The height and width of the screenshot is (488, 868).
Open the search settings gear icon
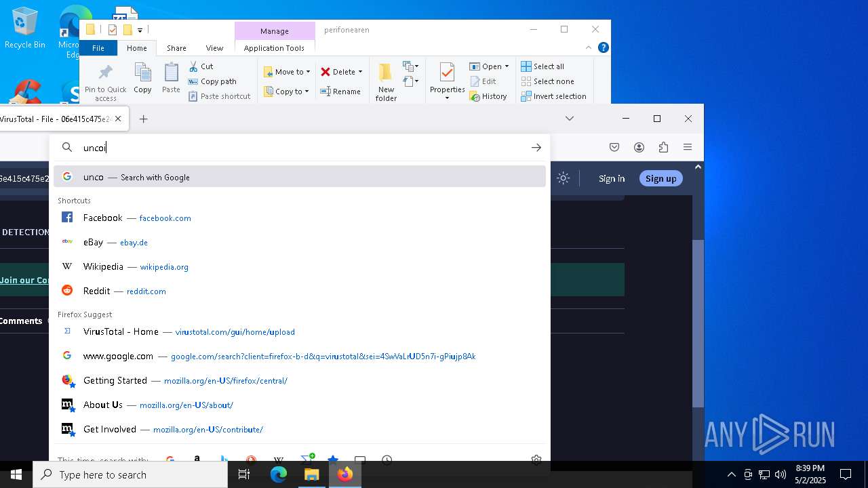coord(536,460)
